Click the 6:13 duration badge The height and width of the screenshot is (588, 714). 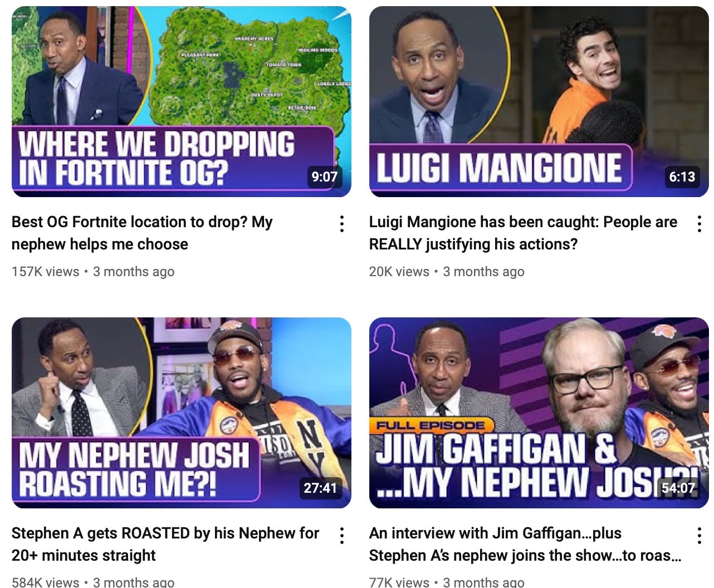tap(682, 177)
